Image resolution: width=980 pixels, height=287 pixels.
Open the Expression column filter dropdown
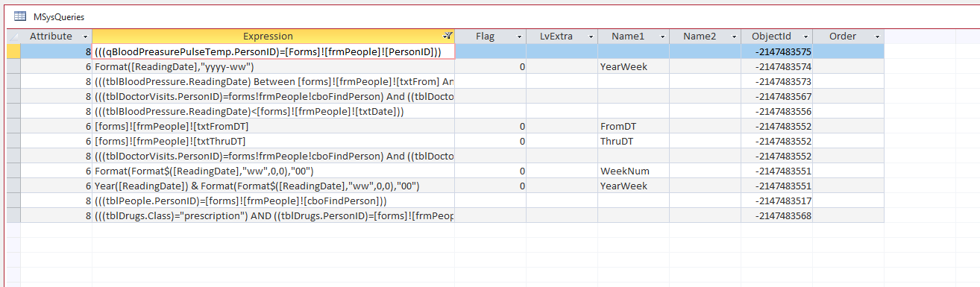[x=447, y=37]
